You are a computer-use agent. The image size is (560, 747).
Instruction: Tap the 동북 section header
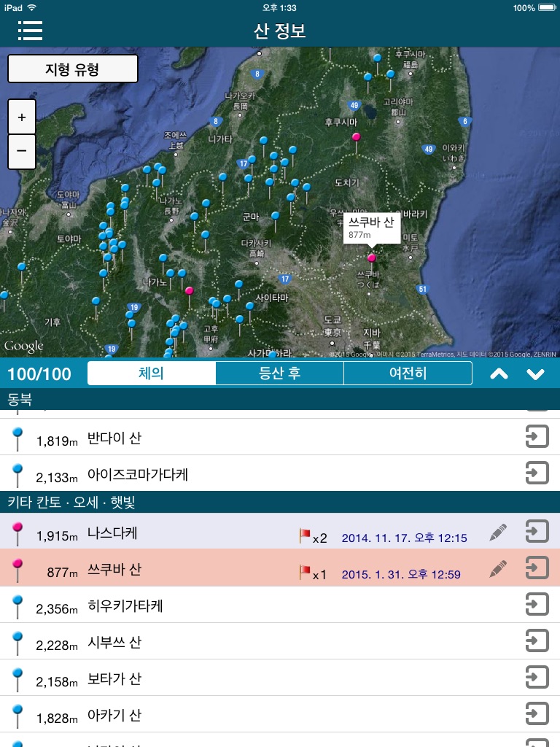(x=280, y=399)
